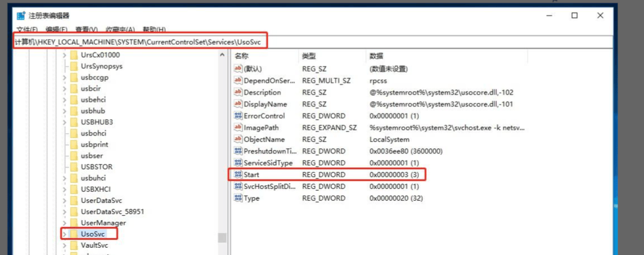Expand the usbhub tree node
Screen dimensions: 644x255
[x=64, y=111]
